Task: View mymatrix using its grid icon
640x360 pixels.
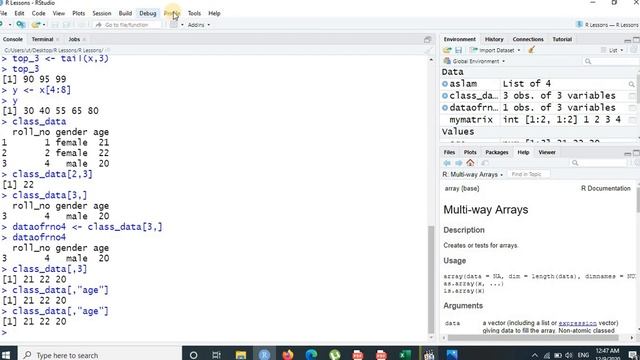Action: coord(632,120)
